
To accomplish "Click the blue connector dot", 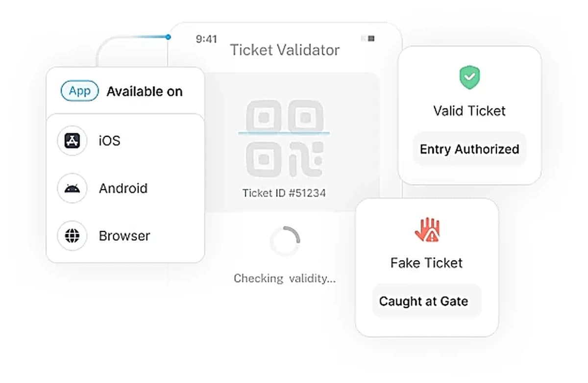I will tap(168, 37).
